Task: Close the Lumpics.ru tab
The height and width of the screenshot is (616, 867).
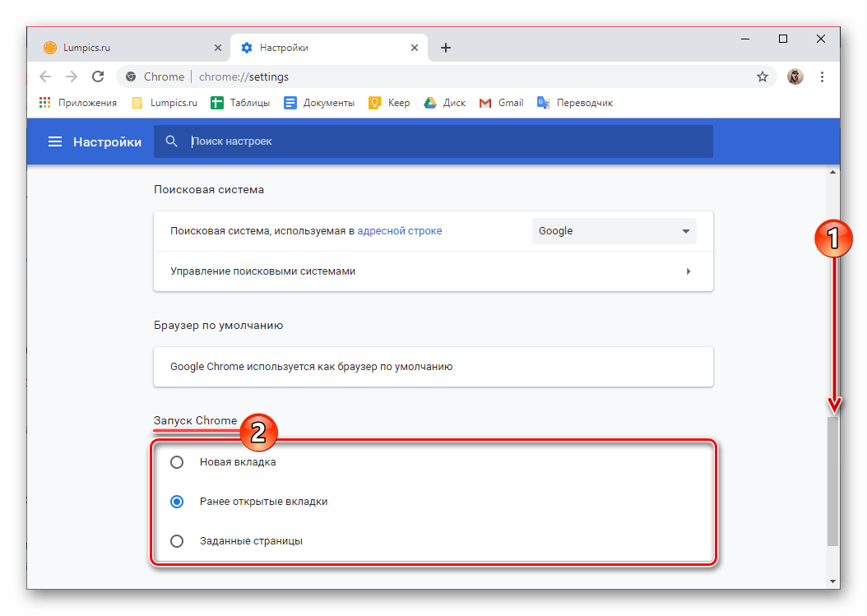Action: click(x=218, y=48)
